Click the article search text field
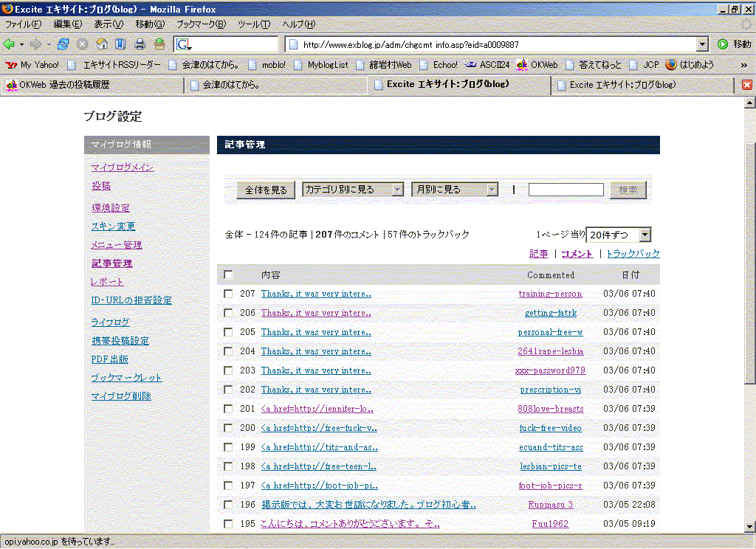Image resolution: width=756 pixels, height=549 pixels. [x=566, y=190]
